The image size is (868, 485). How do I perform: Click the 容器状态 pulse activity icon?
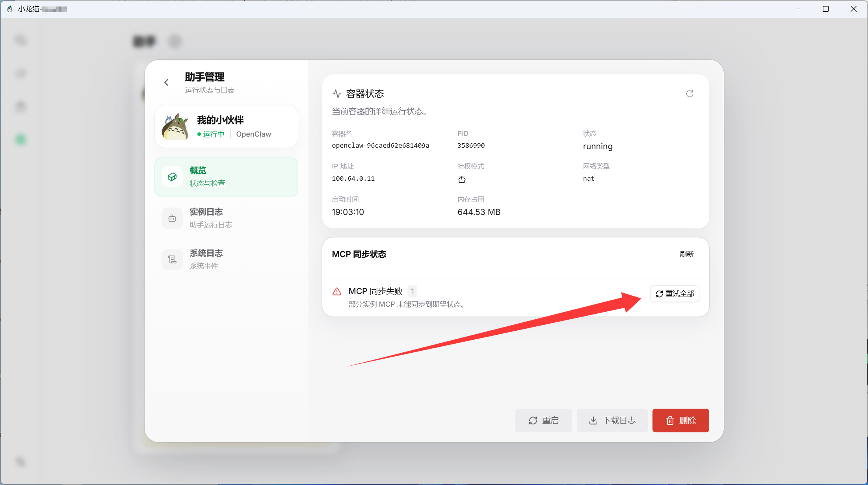[337, 94]
